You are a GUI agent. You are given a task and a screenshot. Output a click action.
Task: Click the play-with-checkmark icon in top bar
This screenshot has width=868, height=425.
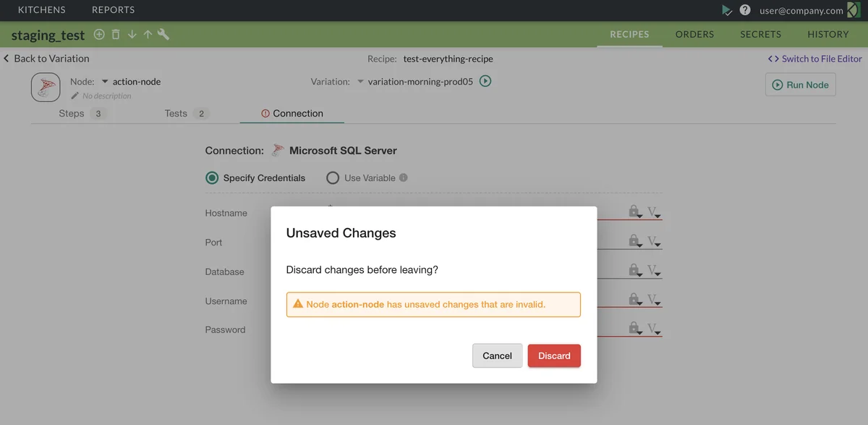point(727,10)
